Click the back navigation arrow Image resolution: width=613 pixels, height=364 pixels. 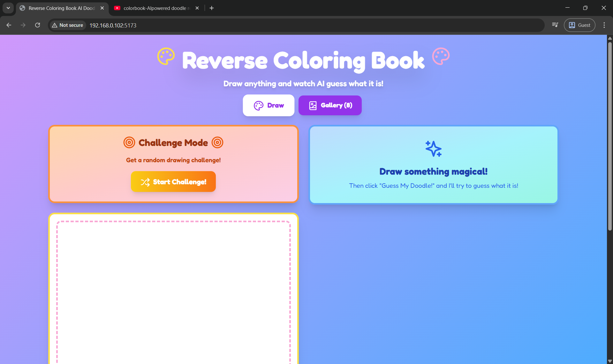[9, 25]
